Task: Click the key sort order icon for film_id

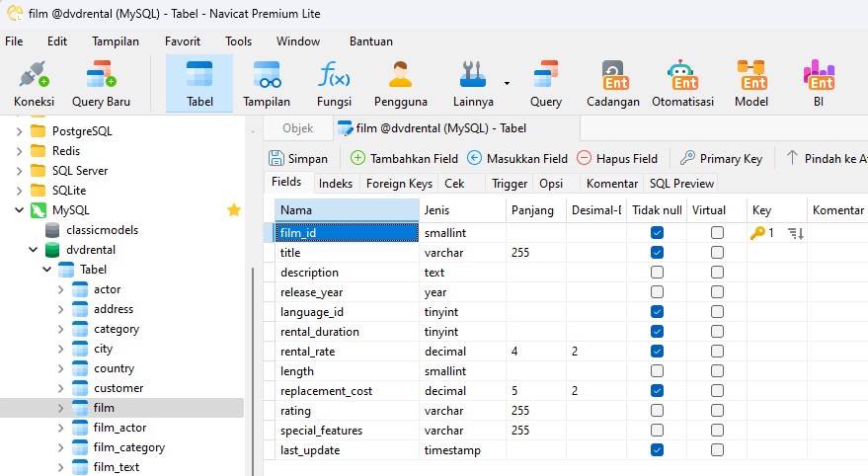Action: (x=796, y=234)
